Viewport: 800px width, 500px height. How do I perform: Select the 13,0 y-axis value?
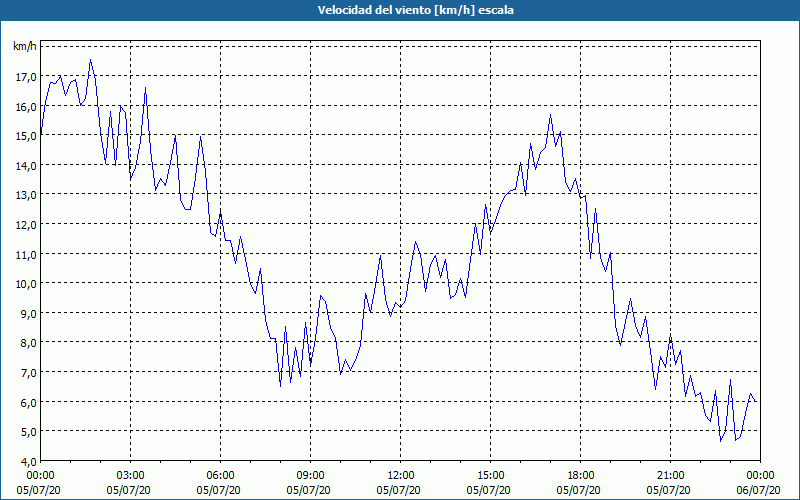[26, 195]
